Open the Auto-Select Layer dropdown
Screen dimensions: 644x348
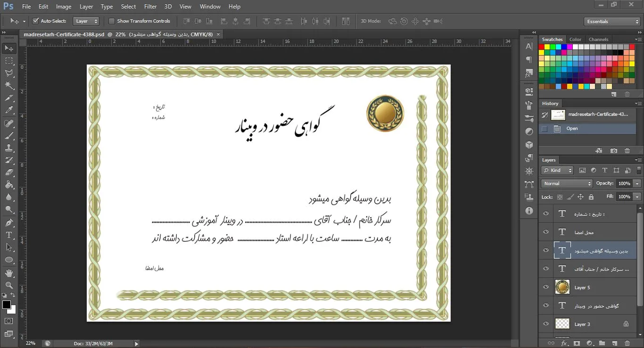coord(86,21)
